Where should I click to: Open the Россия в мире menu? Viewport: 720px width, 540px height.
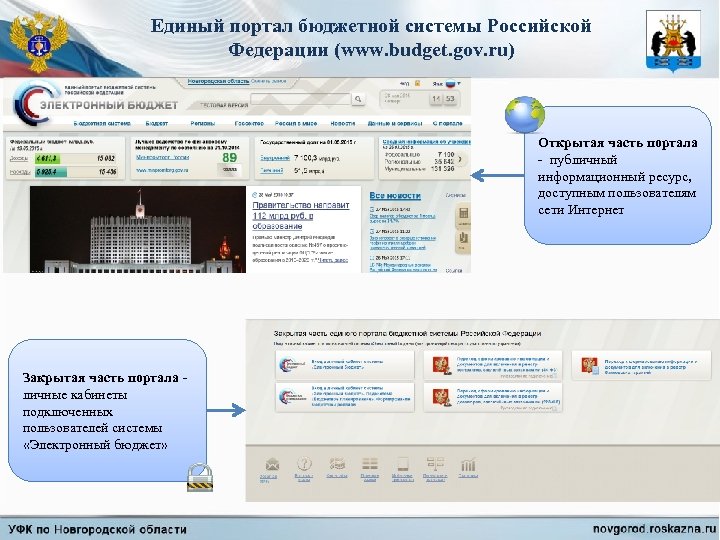pos(296,123)
